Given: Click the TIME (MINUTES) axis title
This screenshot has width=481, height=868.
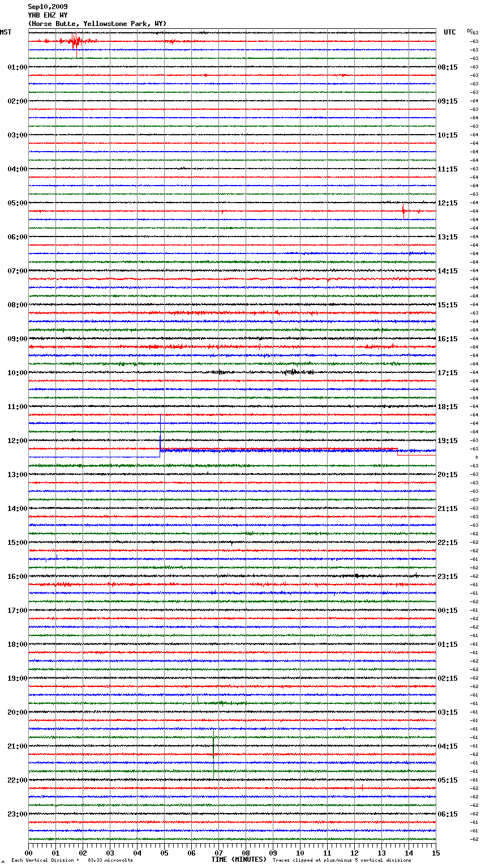Looking at the screenshot, I should [239, 860].
